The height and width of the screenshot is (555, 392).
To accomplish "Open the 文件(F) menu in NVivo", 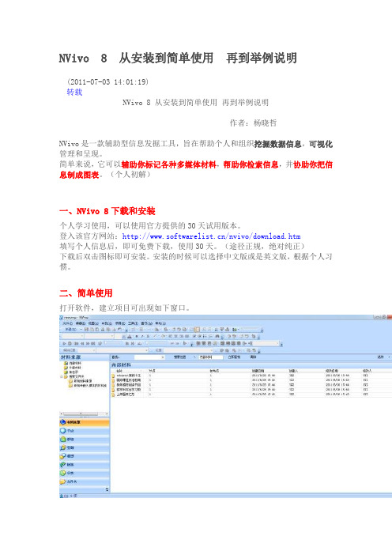I will click(x=68, y=323).
